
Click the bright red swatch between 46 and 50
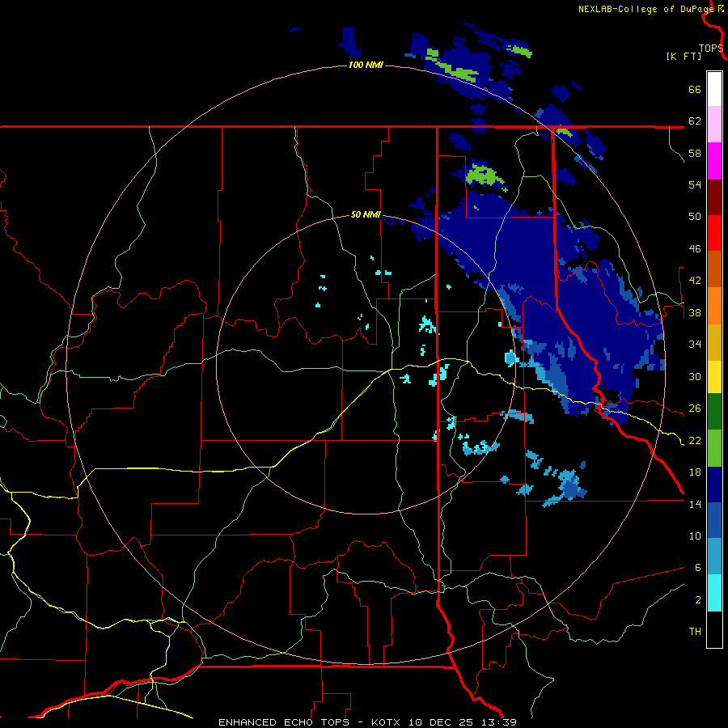tap(714, 233)
